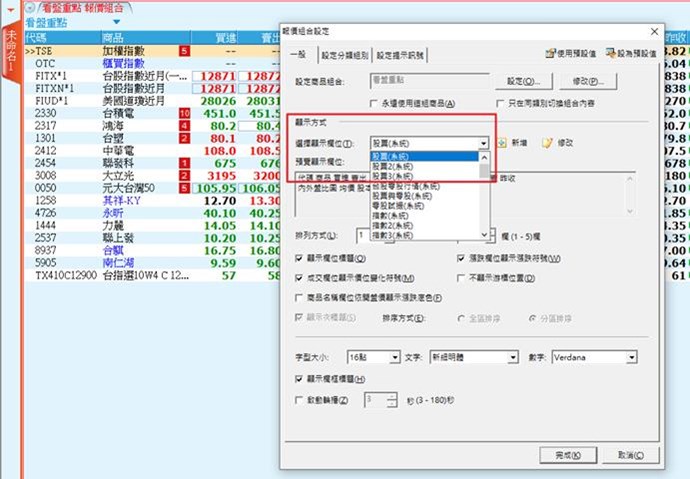This screenshot has height=479, width=690.
Task: Click the red arrow icon above 未命名1 sidebar
Action: pos(11,10)
